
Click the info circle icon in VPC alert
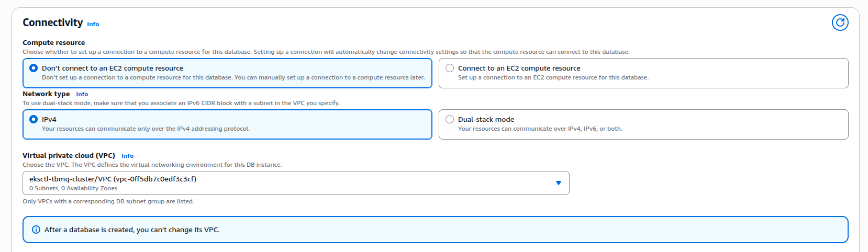[36, 230]
